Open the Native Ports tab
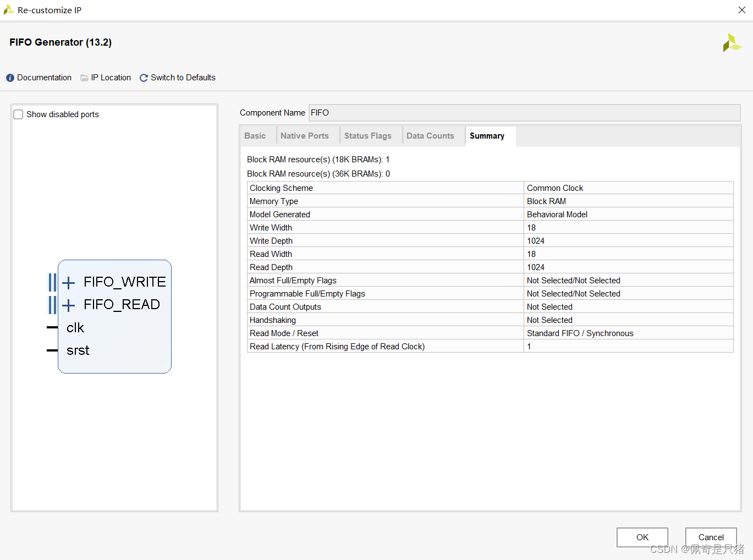This screenshot has height=560, width=753. click(x=305, y=136)
